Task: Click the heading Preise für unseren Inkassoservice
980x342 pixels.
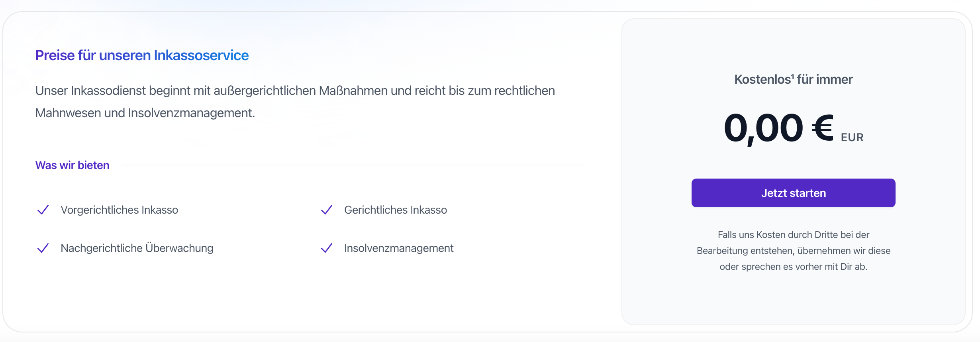Action: click(142, 55)
